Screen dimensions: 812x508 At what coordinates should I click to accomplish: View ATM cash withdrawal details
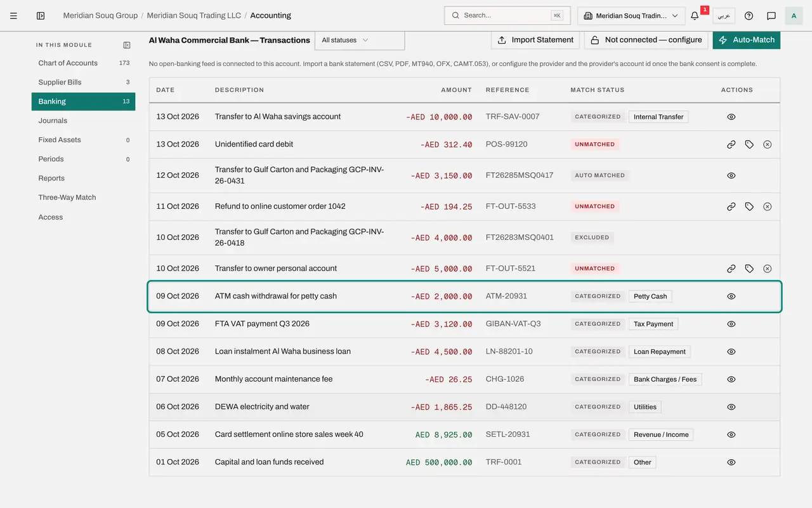click(731, 297)
